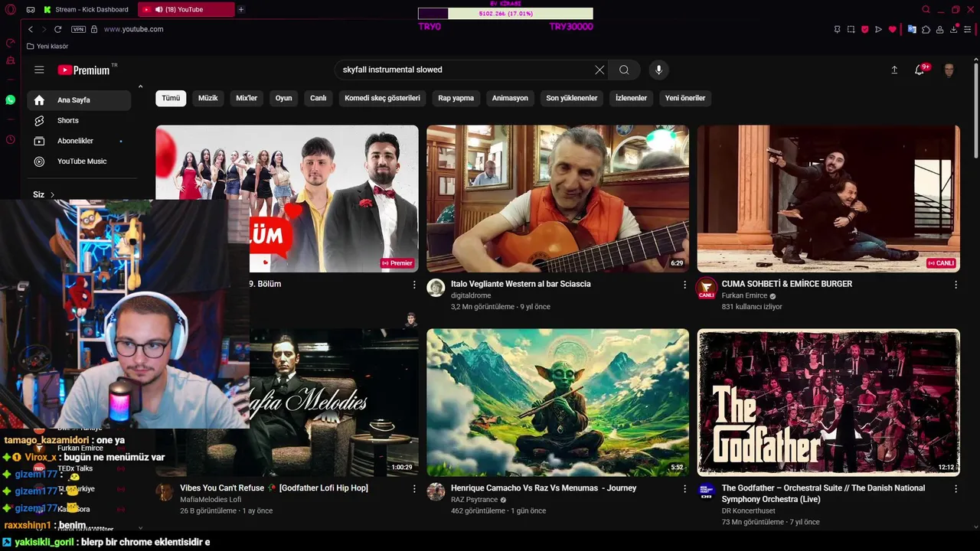Click the site padlock security icon
This screenshot has width=980, height=551.
(x=94, y=29)
